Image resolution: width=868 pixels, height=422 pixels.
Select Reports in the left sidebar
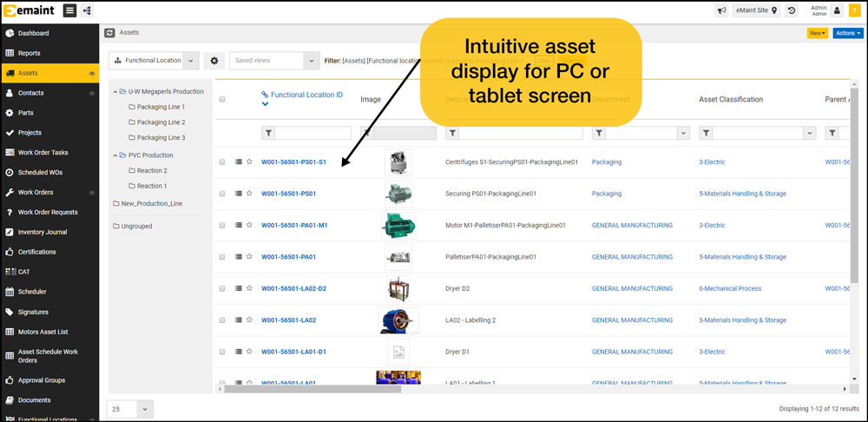(29, 53)
